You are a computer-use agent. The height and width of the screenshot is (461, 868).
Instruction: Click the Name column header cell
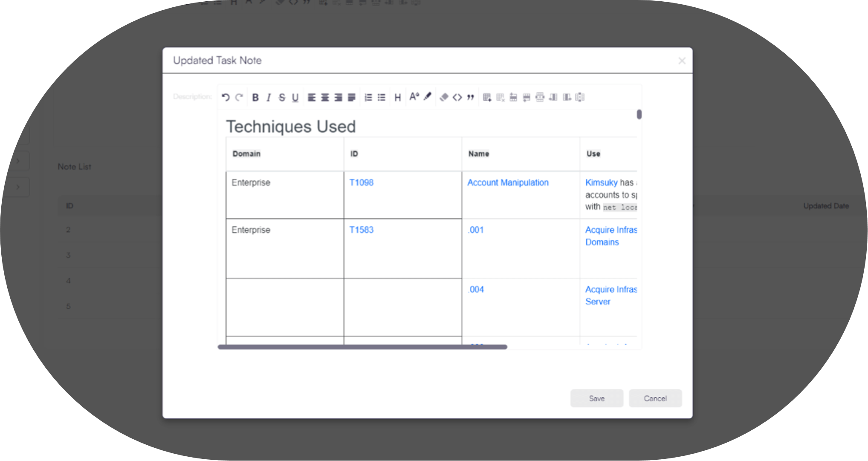[521, 154]
